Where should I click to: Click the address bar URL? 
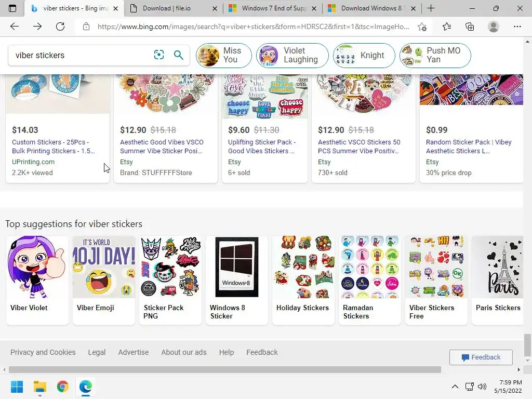coord(253,26)
